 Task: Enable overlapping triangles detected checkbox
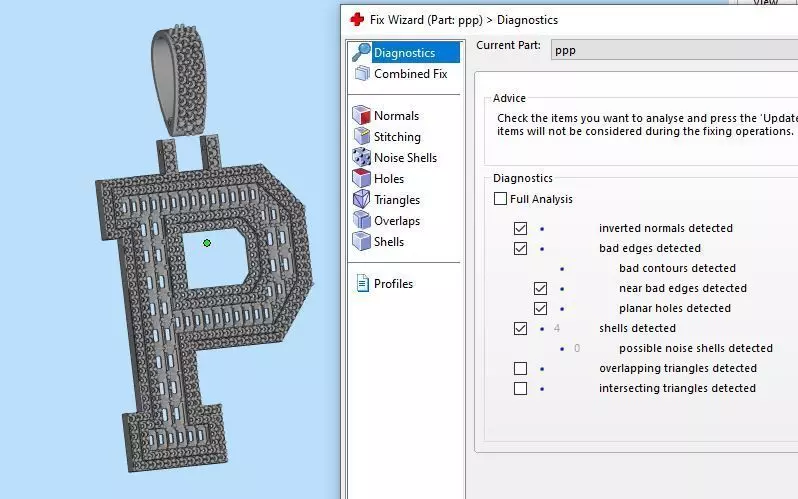[520, 368]
